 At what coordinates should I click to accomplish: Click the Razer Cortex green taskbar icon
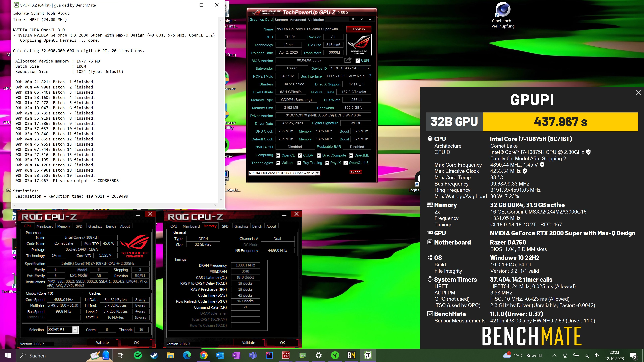(x=335, y=355)
